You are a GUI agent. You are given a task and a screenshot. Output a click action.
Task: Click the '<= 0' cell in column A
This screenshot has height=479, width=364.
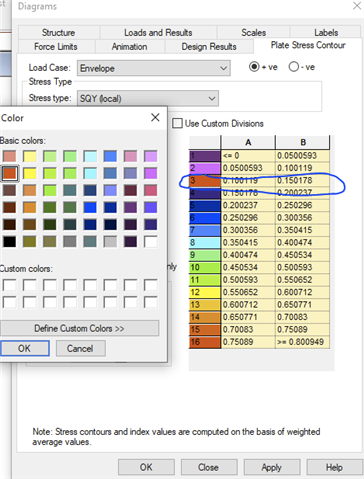[x=248, y=156]
